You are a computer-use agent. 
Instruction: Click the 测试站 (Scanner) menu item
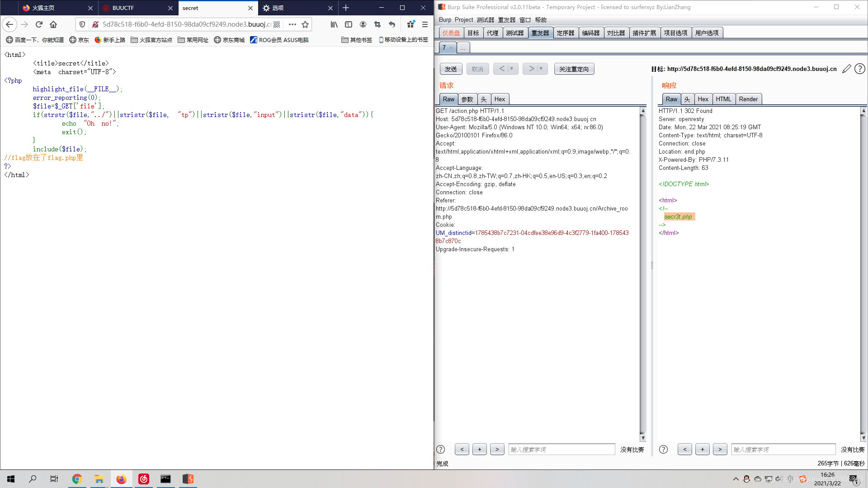(x=514, y=33)
